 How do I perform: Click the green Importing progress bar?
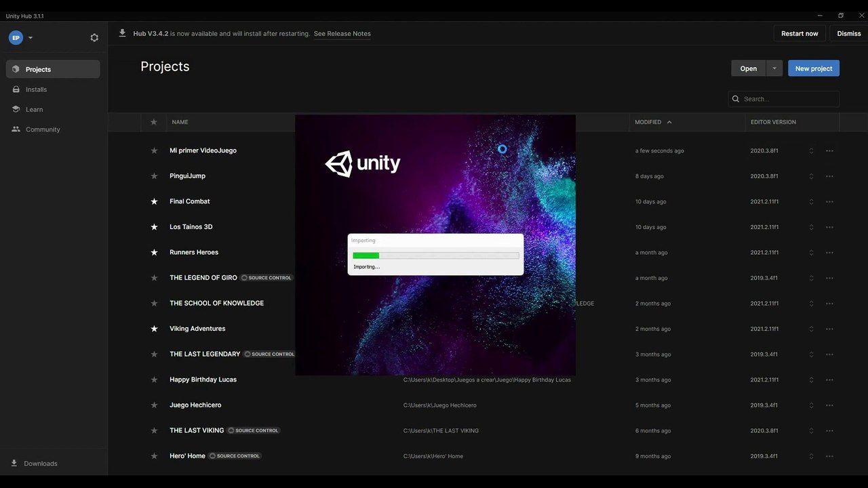(366, 256)
